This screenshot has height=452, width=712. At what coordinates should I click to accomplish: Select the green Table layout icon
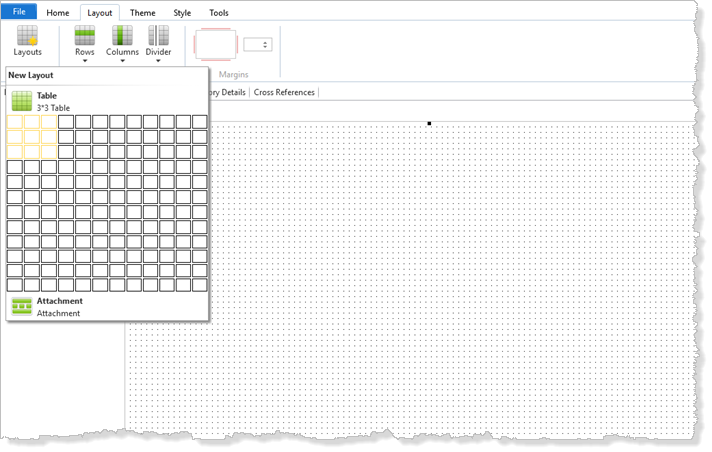tap(21, 101)
